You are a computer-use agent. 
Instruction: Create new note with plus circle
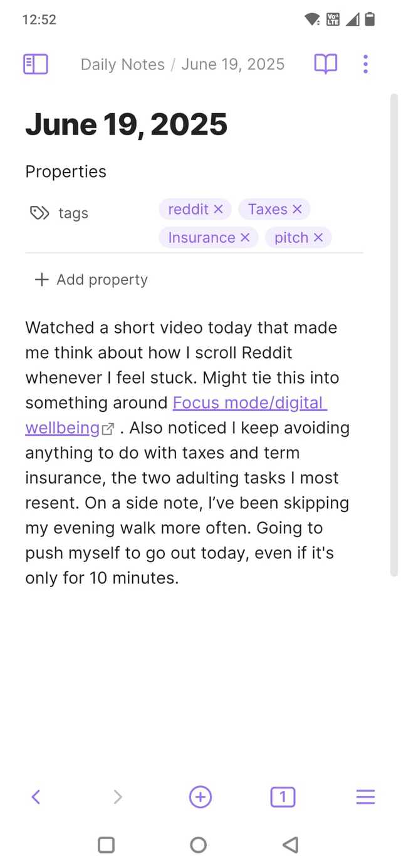tap(200, 797)
